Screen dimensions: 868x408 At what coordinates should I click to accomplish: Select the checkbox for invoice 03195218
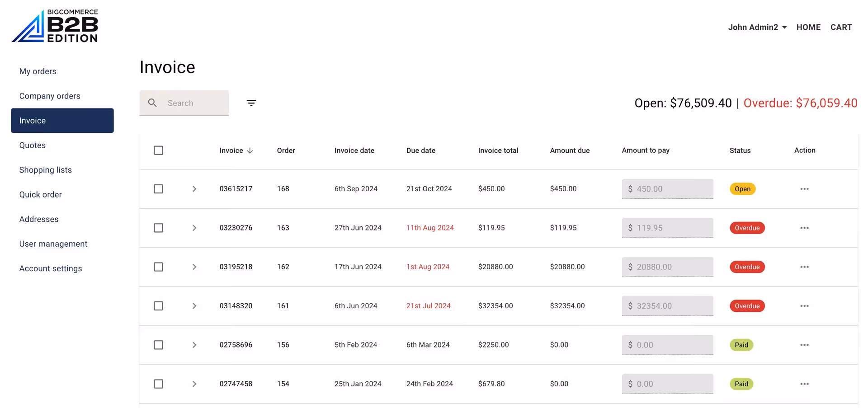pyautogui.click(x=158, y=267)
